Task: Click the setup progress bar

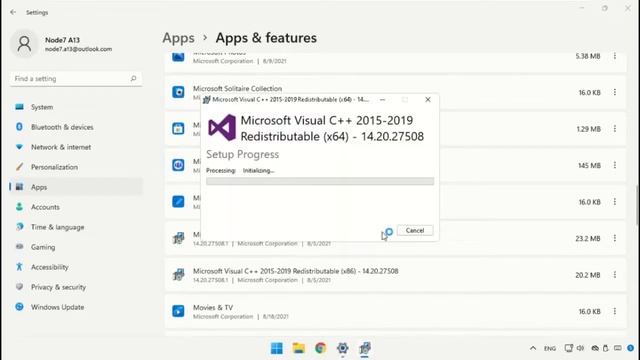Action: point(320,181)
